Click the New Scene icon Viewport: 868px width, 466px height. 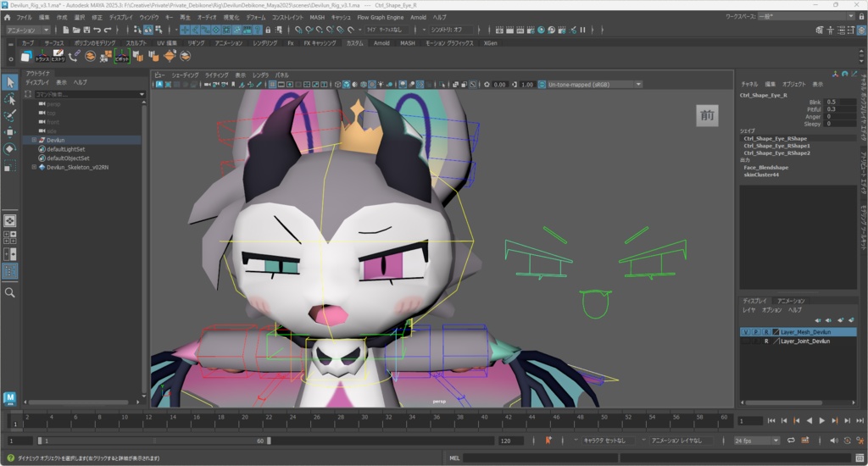click(x=66, y=30)
